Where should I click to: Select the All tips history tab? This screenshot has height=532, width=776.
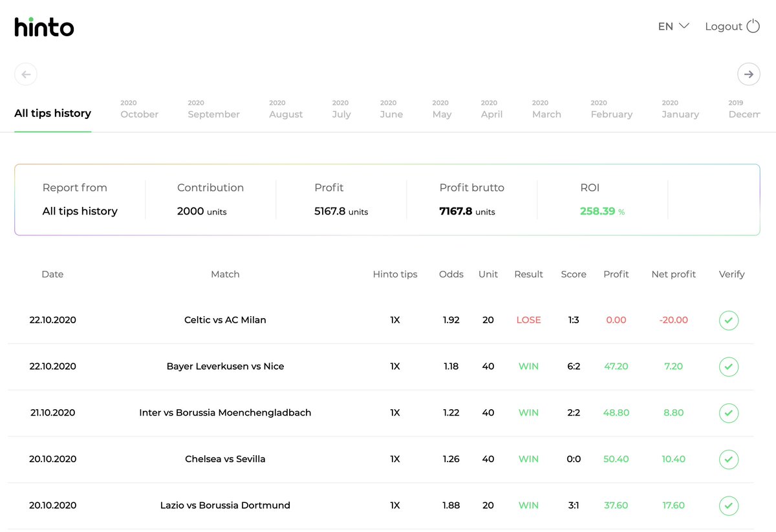[x=52, y=113]
